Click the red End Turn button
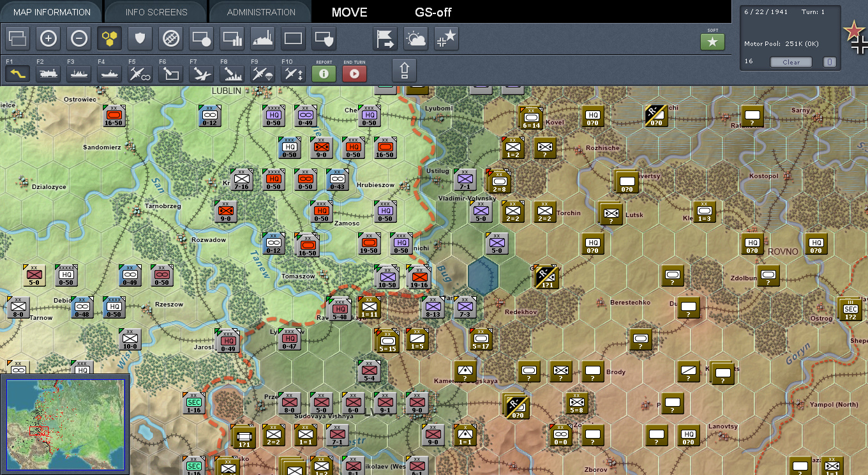 coord(354,73)
